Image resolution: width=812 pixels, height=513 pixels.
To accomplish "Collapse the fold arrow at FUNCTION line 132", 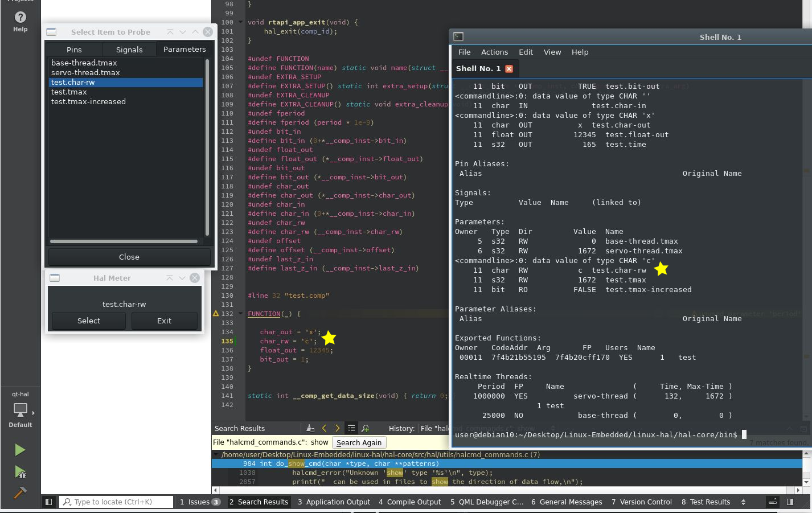I will [x=241, y=314].
